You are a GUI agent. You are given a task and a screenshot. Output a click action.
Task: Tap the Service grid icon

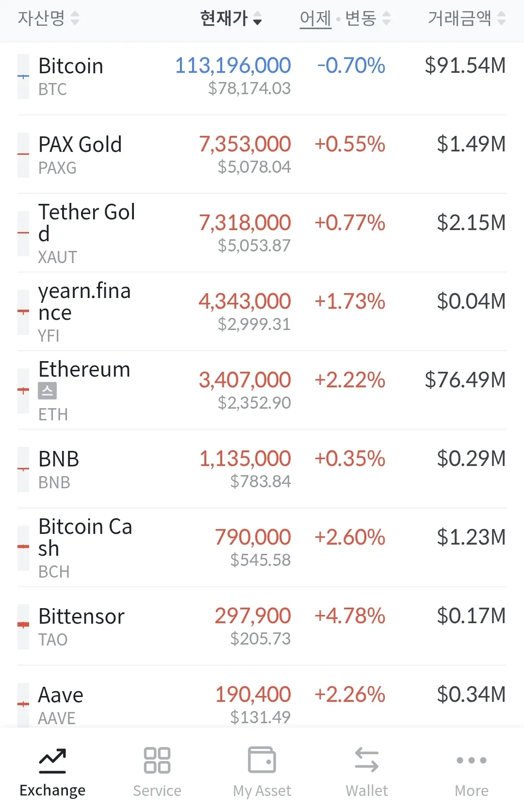(157, 761)
